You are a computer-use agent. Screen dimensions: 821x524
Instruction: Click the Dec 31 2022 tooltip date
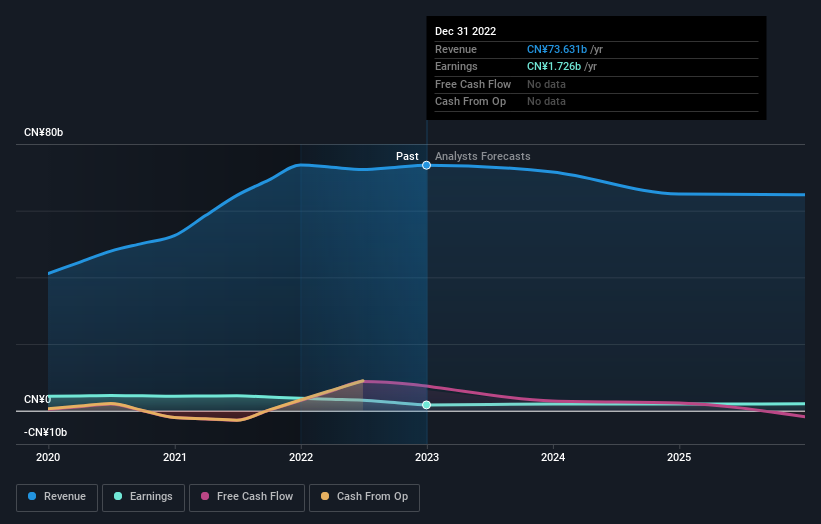(465, 31)
